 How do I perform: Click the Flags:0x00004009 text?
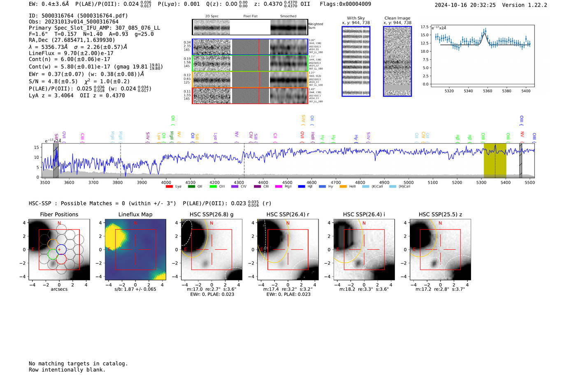pos(345,4)
